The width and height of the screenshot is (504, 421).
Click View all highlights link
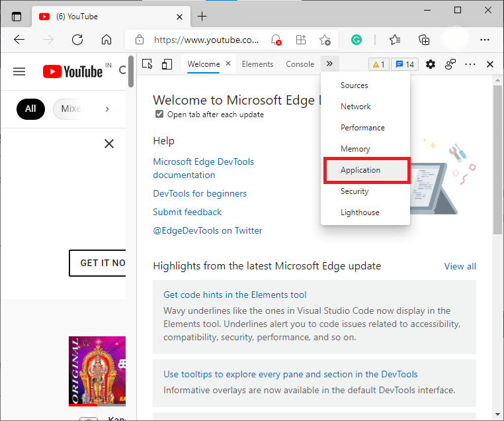click(x=460, y=266)
